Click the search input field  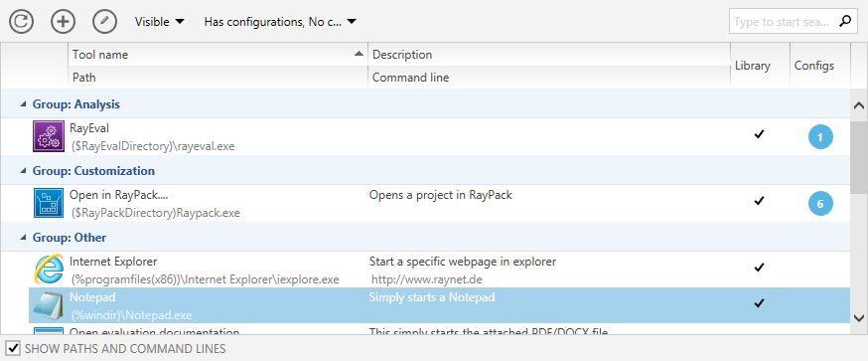point(783,22)
